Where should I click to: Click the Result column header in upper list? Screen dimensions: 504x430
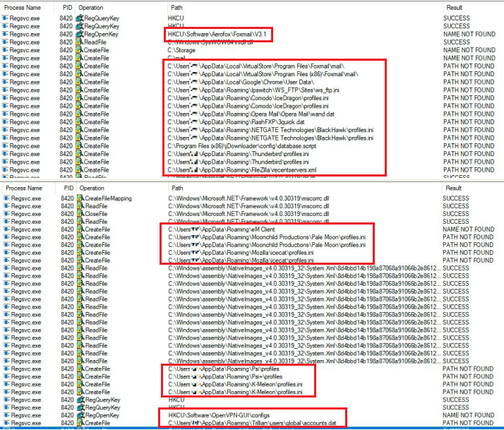(x=454, y=7)
